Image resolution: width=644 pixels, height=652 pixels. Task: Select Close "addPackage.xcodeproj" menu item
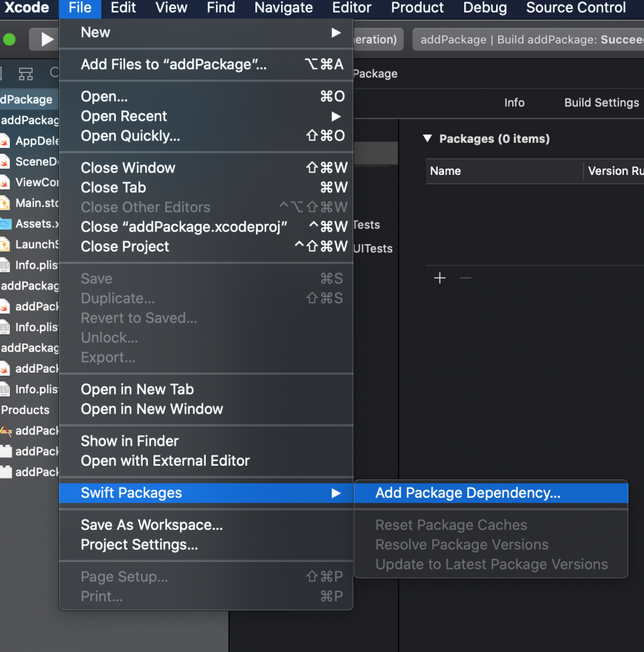coord(206,227)
